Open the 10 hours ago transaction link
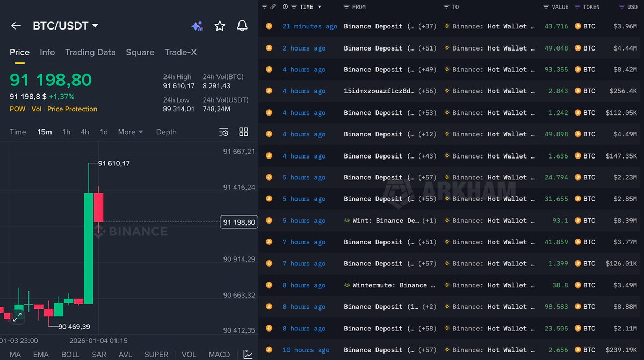This screenshot has width=644, height=360. click(x=306, y=350)
